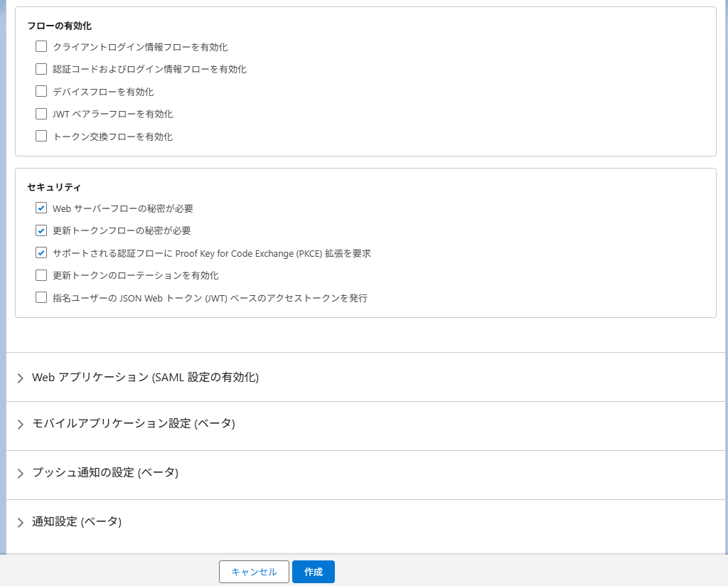Click the セキュリティ section heading

54,187
